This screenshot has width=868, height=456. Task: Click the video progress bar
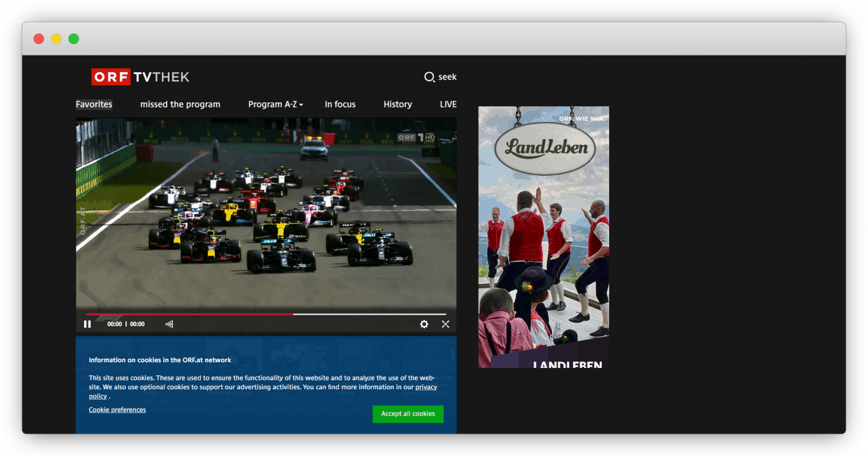pyautogui.click(x=266, y=314)
